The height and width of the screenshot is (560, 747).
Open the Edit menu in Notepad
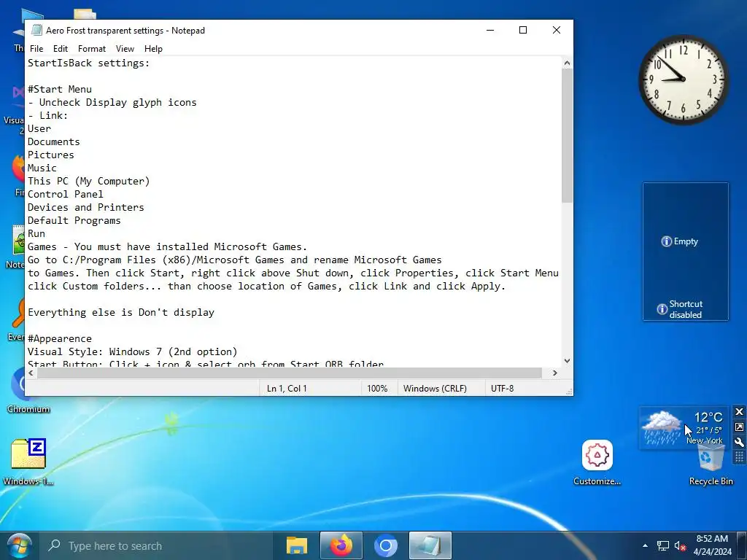point(61,49)
